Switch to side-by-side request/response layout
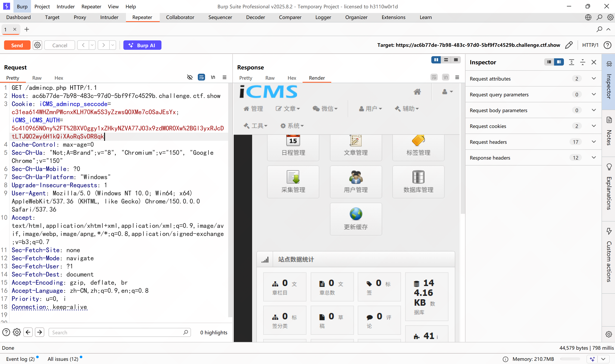Image resolution: width=615 pixels, height=364 pixels. 436,60
